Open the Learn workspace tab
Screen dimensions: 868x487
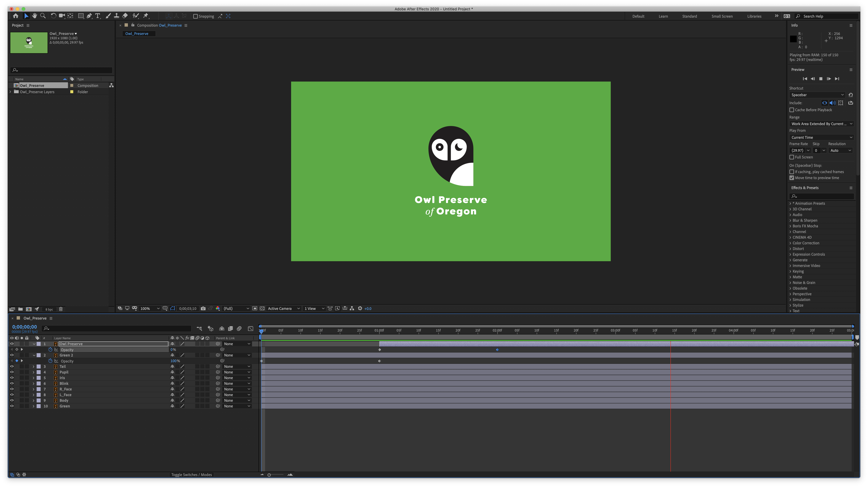click(x=663, y=16)
